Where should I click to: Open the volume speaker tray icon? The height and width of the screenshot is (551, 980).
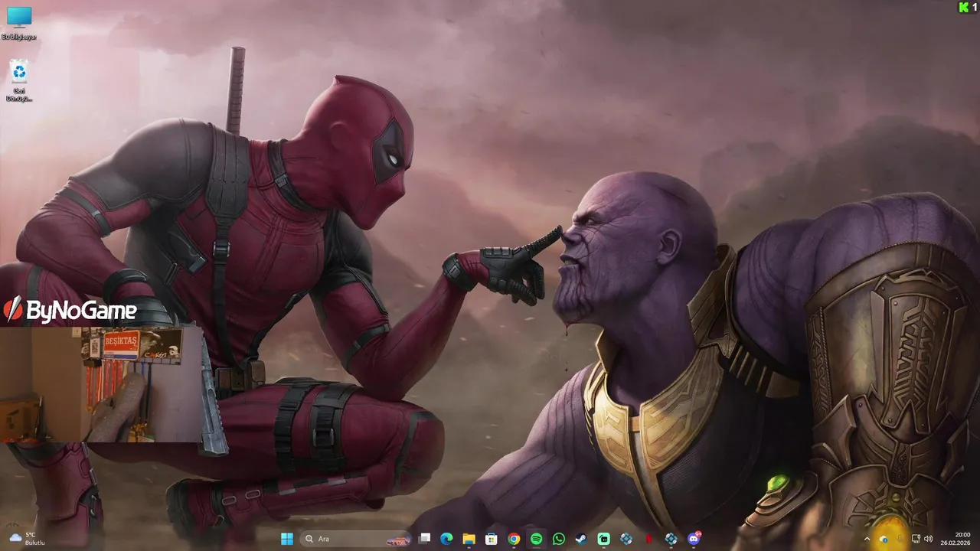(929, 539)
